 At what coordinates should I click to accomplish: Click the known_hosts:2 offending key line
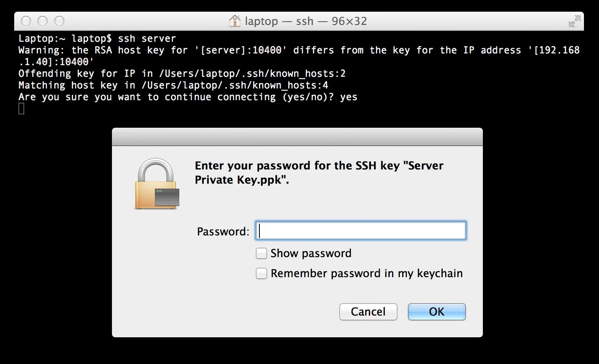(182, 73)
